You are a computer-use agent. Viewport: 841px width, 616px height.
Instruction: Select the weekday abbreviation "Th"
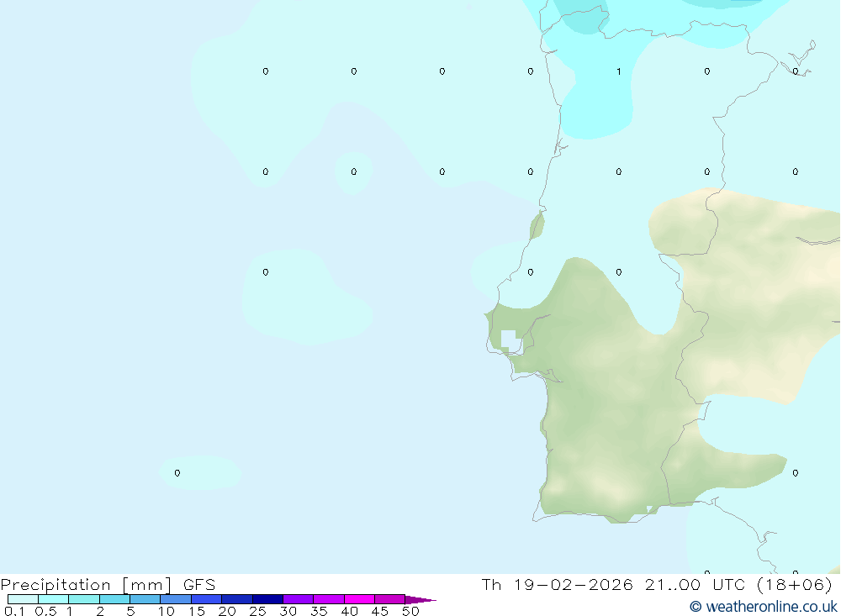coord(491,584)
